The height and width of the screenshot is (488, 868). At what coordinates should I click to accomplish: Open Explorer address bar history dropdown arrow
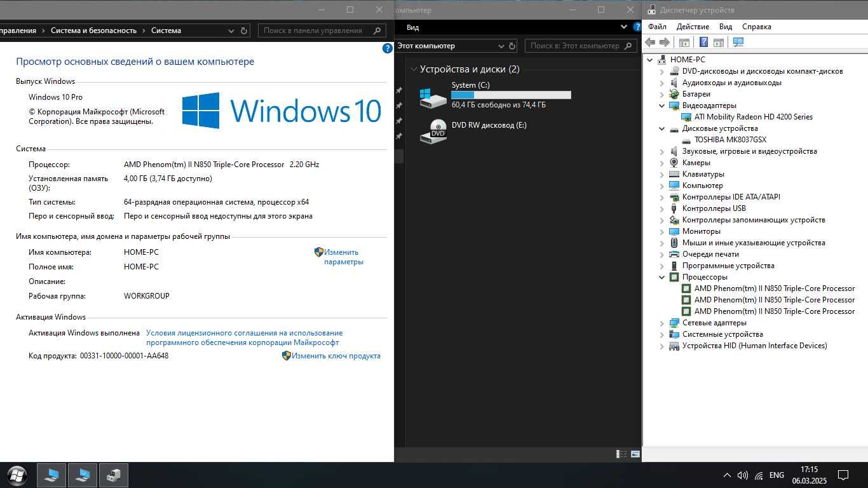[501, 46]
